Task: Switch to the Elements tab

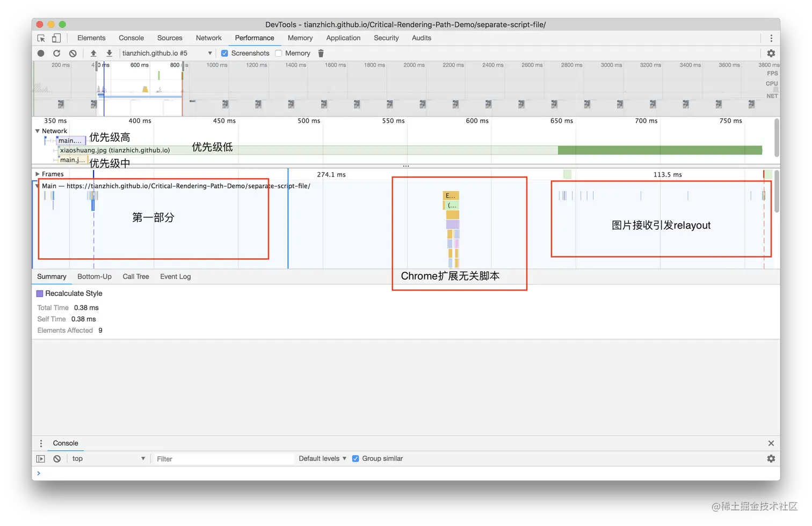Action: 91,38
